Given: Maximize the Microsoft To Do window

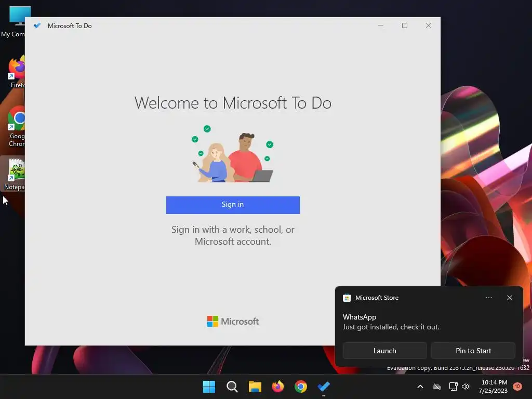Looking at the screenshot, I should click(404, 25).
